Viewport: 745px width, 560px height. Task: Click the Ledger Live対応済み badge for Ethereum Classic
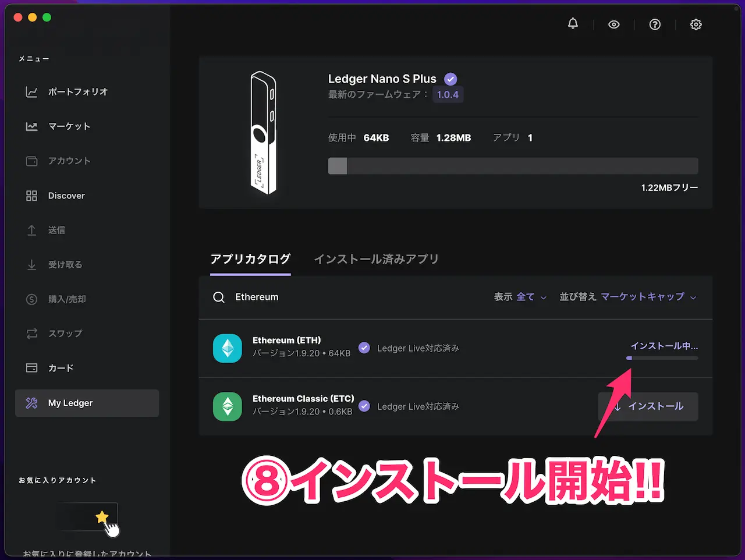point(409,406)
